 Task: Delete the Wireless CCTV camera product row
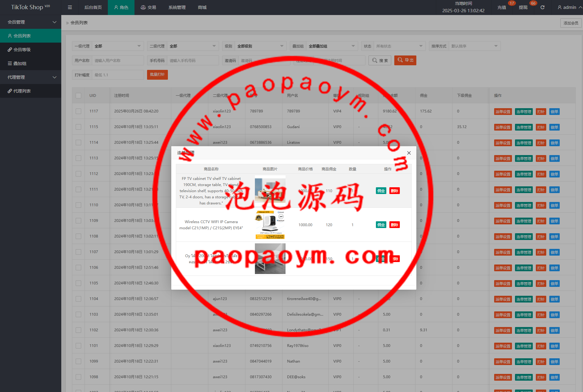[394, 225]
